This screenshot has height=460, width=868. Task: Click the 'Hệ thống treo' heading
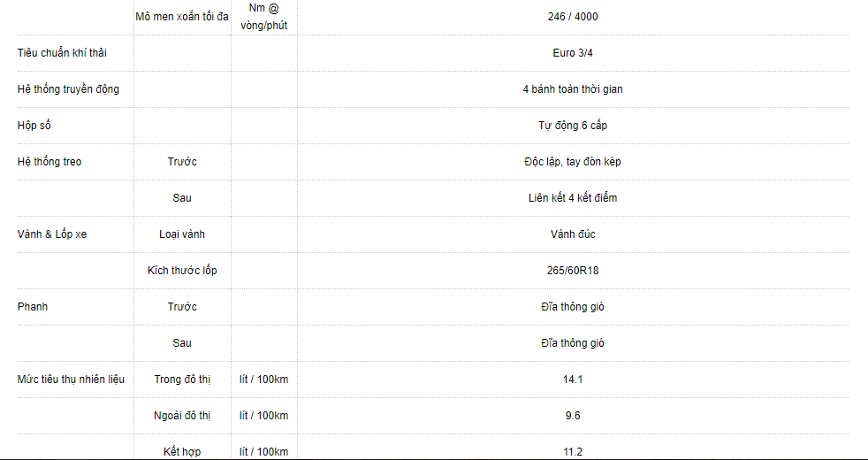[x=49, y=162]
